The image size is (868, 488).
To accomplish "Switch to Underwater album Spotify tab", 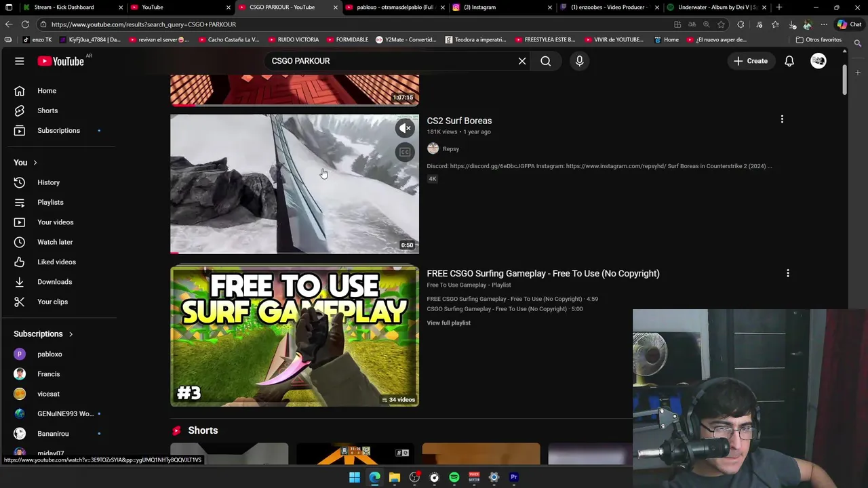I will 717,7.
